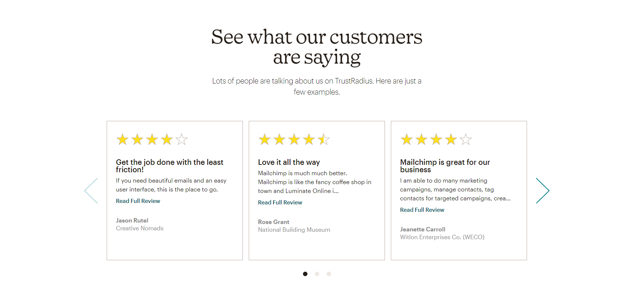The image size is (644, 302).
Task: Click 'Mailchimp is great for our business' title
Action: pos(445,166)
